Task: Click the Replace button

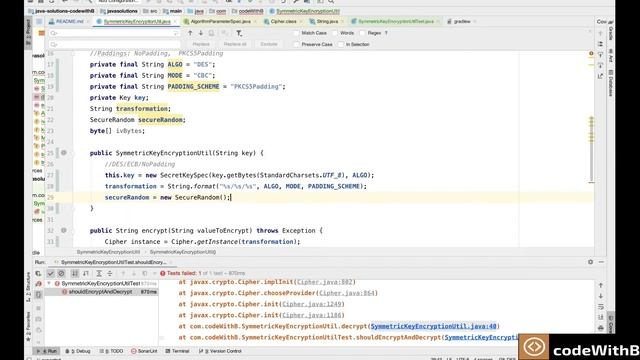Action: [201, 44]
